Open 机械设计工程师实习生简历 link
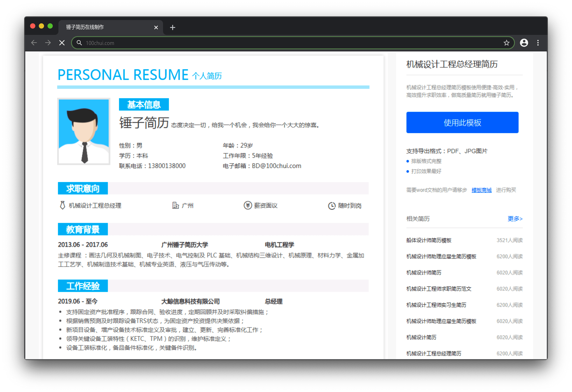Image resolution: width=572 pixels, height=392 pixels. pyautogui.click(x=436, y=305)
